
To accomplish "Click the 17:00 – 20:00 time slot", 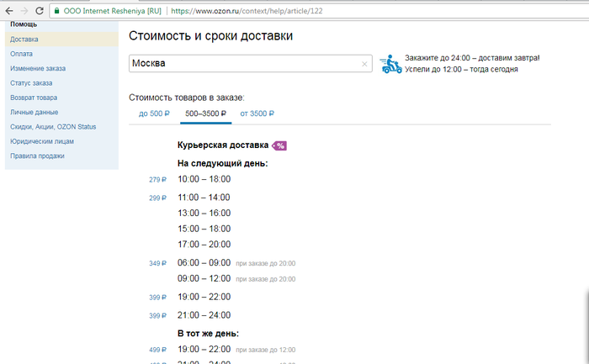I will click(204, 245).
